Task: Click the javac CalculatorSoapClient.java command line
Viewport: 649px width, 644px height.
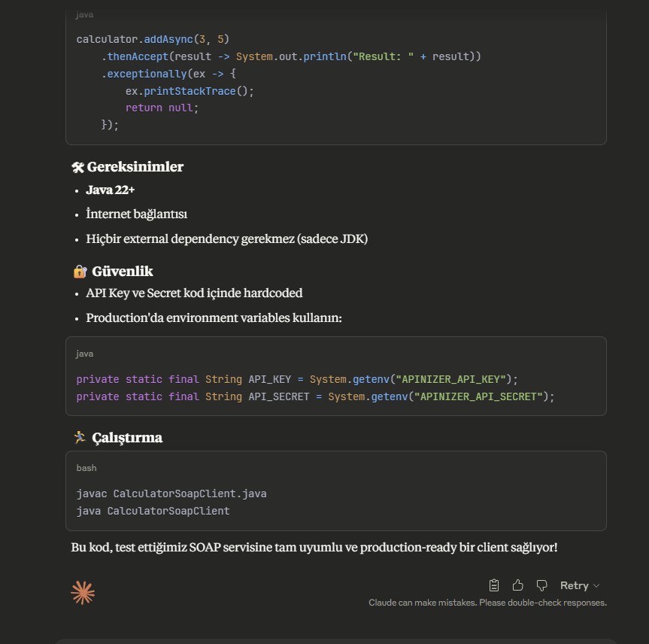Action: tap(171, 494)
